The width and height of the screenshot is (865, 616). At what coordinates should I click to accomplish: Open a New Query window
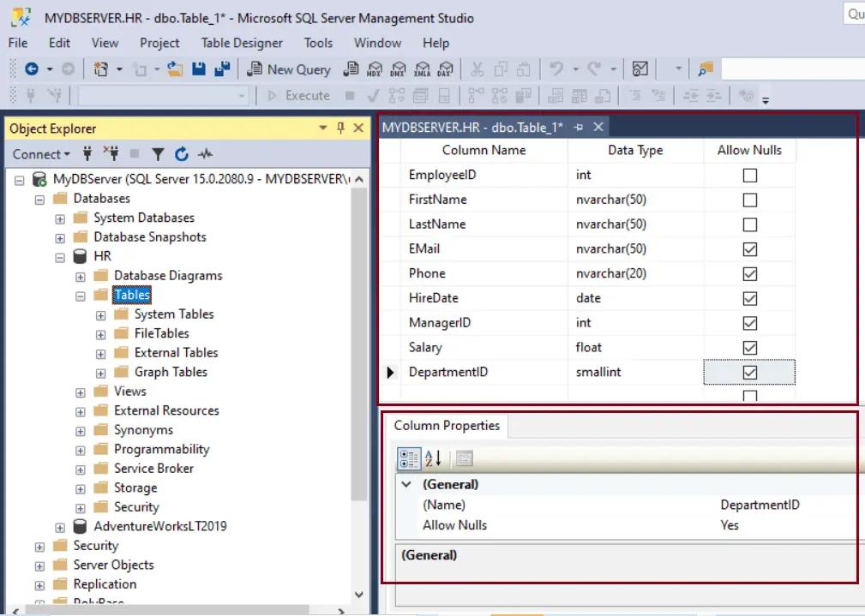click(x=288, y=69)
